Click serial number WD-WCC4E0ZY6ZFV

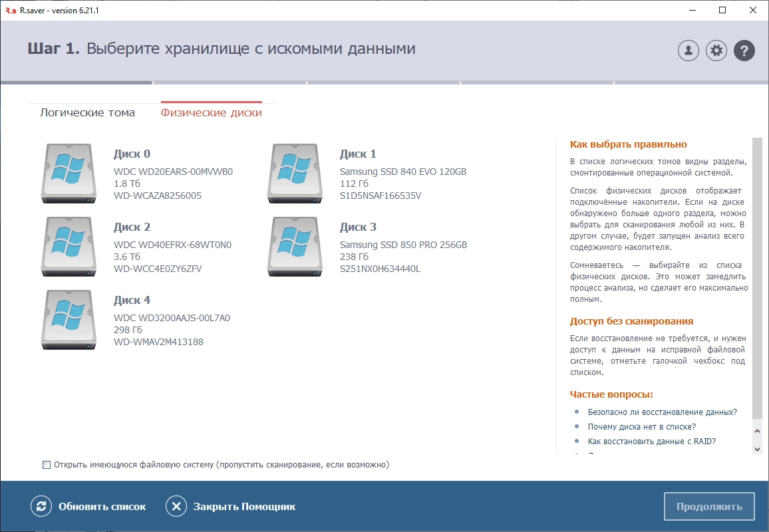pyautogui.click(x=158, y=269)
